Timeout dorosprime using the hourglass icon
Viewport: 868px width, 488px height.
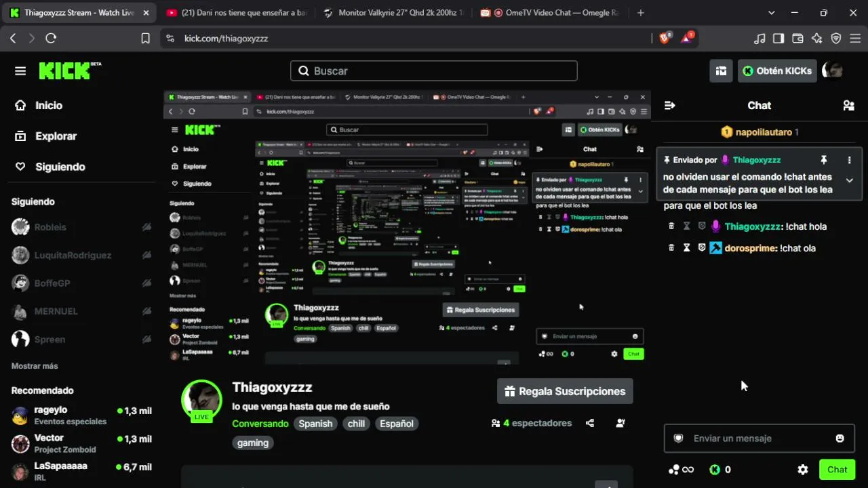(686, 248)
